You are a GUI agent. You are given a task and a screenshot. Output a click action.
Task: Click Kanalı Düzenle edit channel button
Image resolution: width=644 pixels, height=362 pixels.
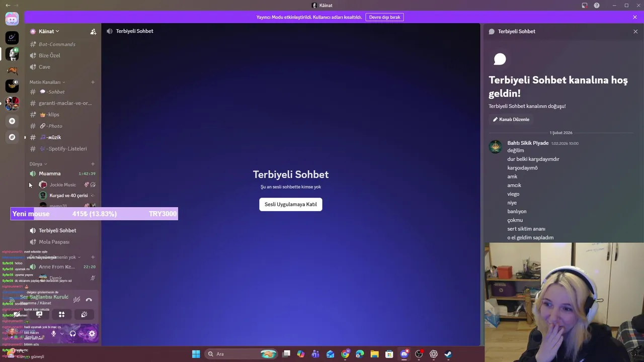click(511, 120)
